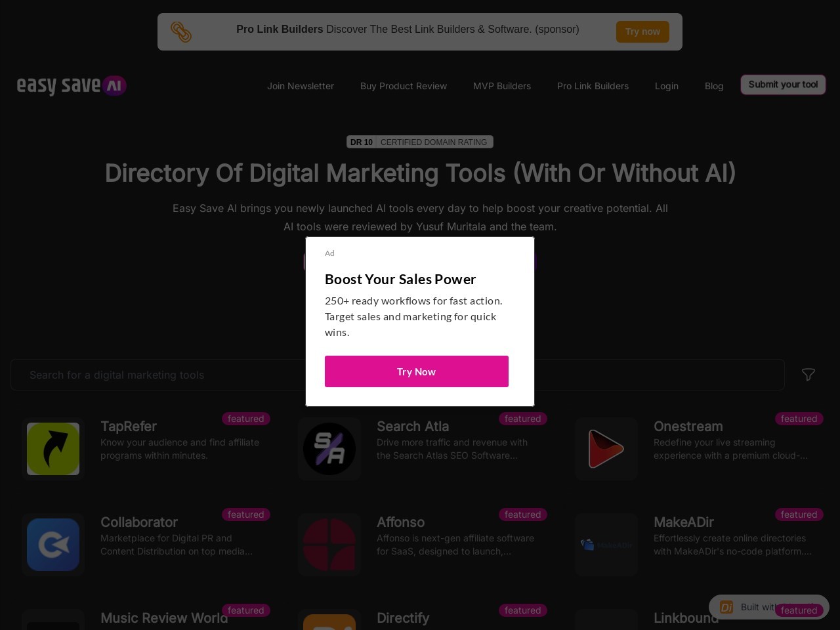Open Pro Link Builders nav item

pyautogui.click(x=593, y=86)
